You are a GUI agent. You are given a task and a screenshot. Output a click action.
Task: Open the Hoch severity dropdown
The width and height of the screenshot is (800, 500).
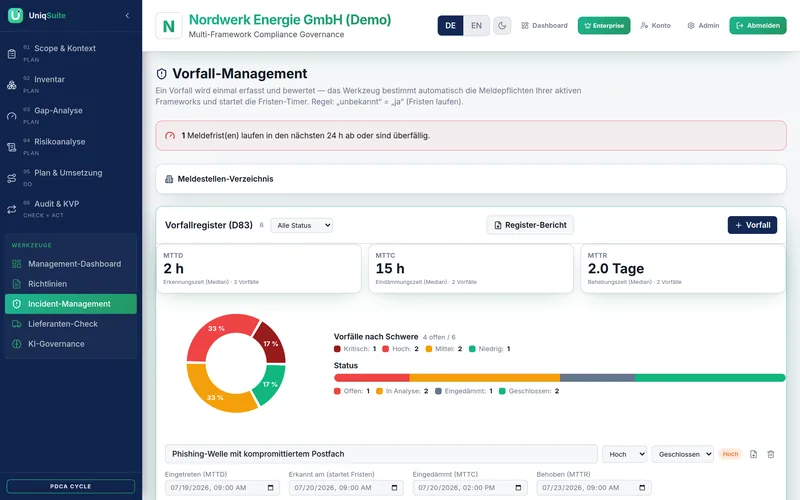coord(624,454)
